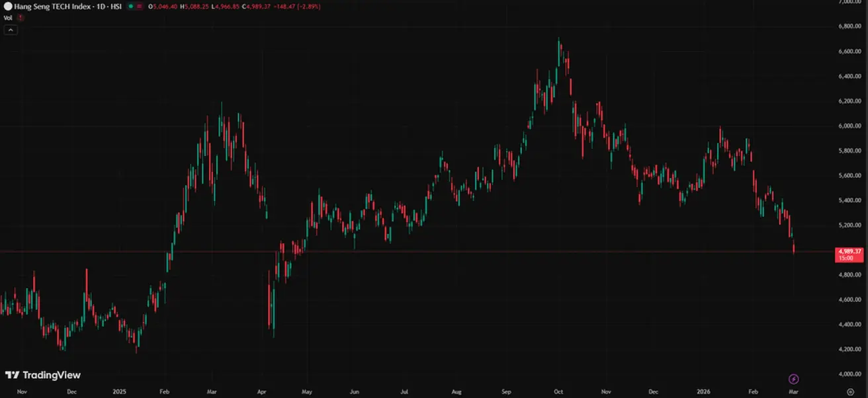The image size is (868, 398).
Task: Click the TradingView logo
Action: point(43,376)
